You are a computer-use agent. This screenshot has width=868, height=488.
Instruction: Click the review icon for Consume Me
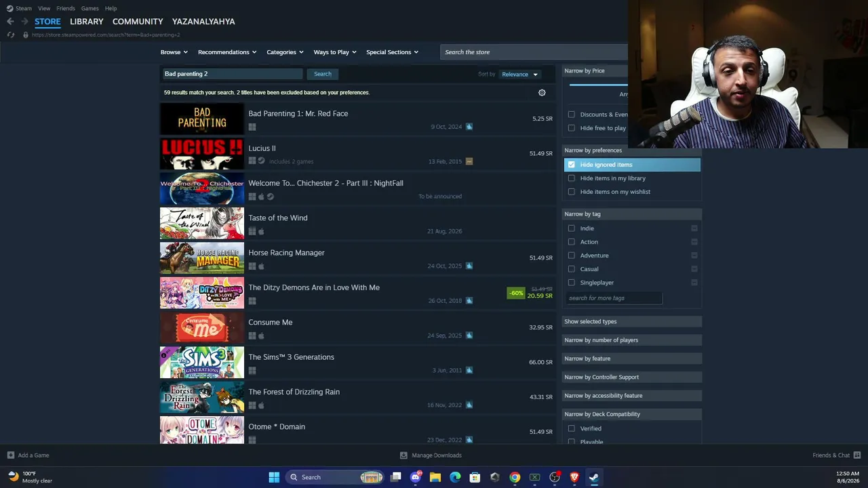(x=469, y=335)
